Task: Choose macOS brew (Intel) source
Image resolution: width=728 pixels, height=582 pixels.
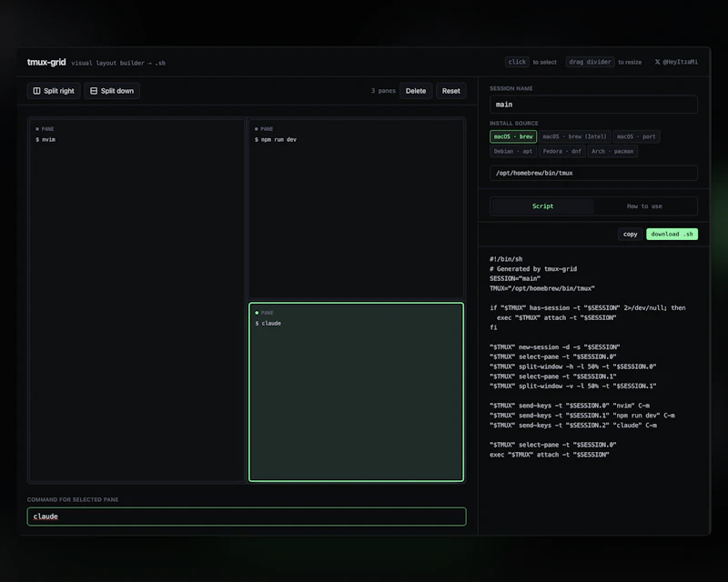Action: (x=574, y=136)
